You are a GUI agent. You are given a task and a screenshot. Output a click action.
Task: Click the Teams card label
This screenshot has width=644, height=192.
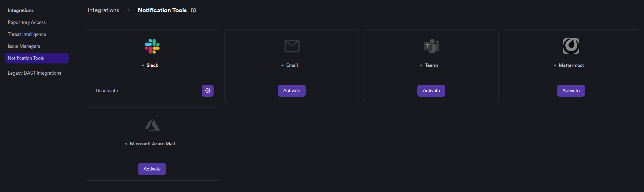(x=431, y=65)
